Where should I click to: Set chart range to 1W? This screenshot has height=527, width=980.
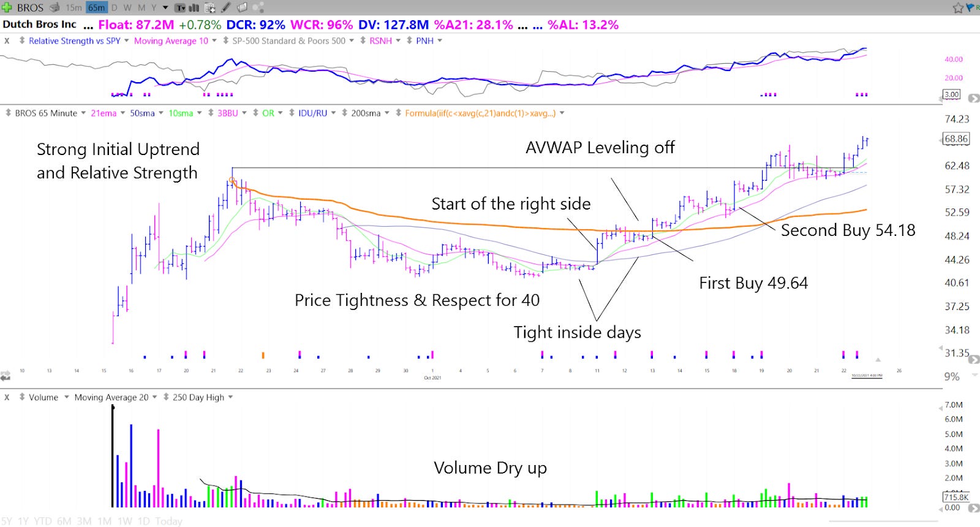124,521
